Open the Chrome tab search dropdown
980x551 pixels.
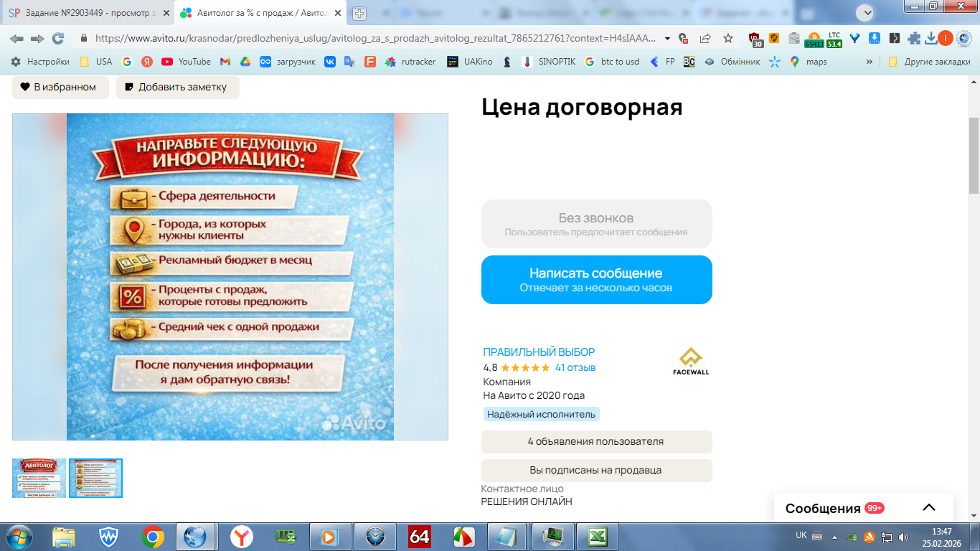[x=865, y=12]
